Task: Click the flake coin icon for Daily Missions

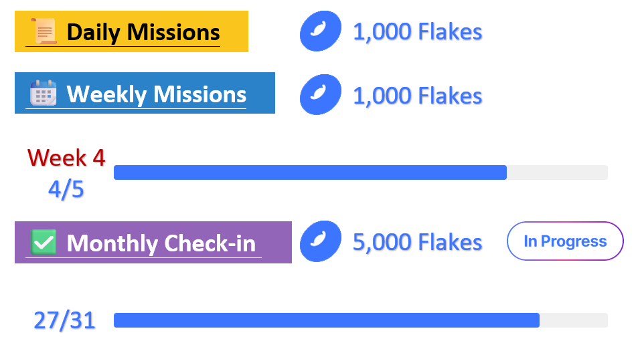Action: pos(320,31)
